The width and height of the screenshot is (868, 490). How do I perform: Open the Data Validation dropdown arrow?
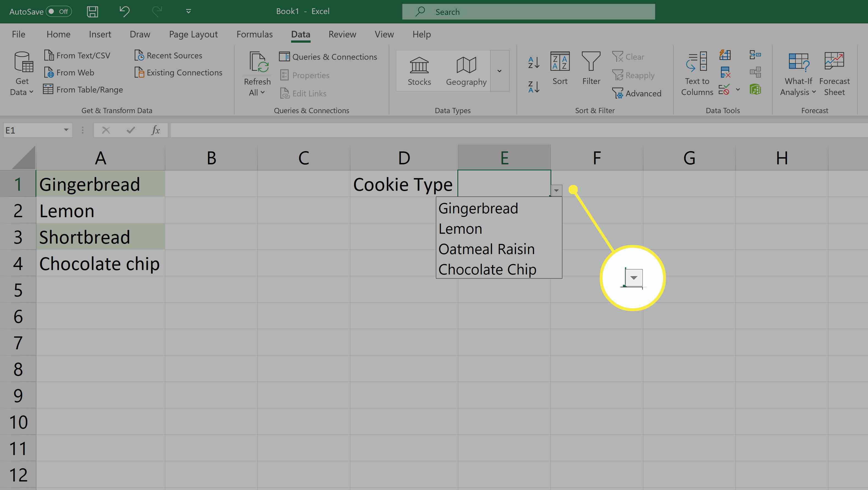[x=738, y=89]
